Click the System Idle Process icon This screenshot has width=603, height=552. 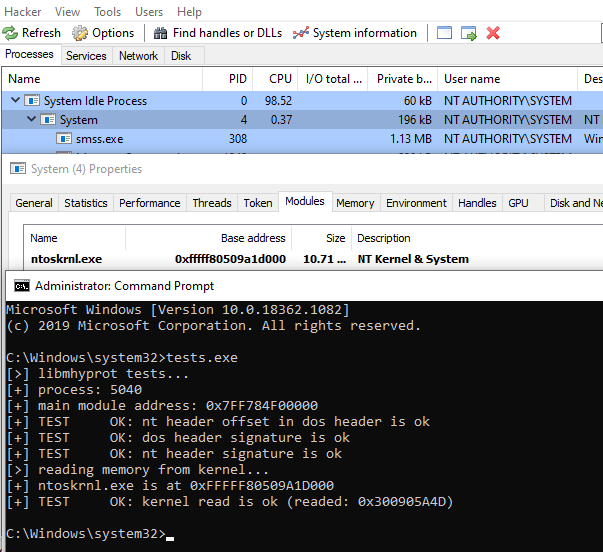click(x=32, y=101)
